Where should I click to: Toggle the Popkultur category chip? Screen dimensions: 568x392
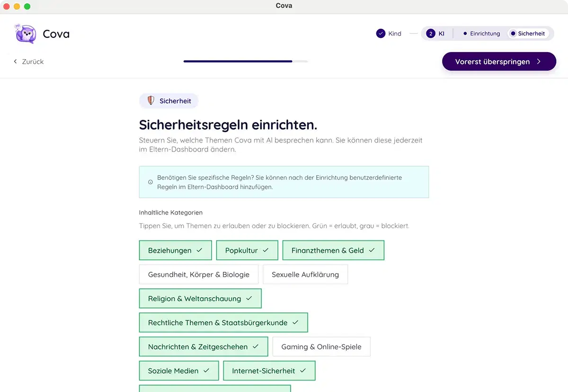click(x=247, y=250)
